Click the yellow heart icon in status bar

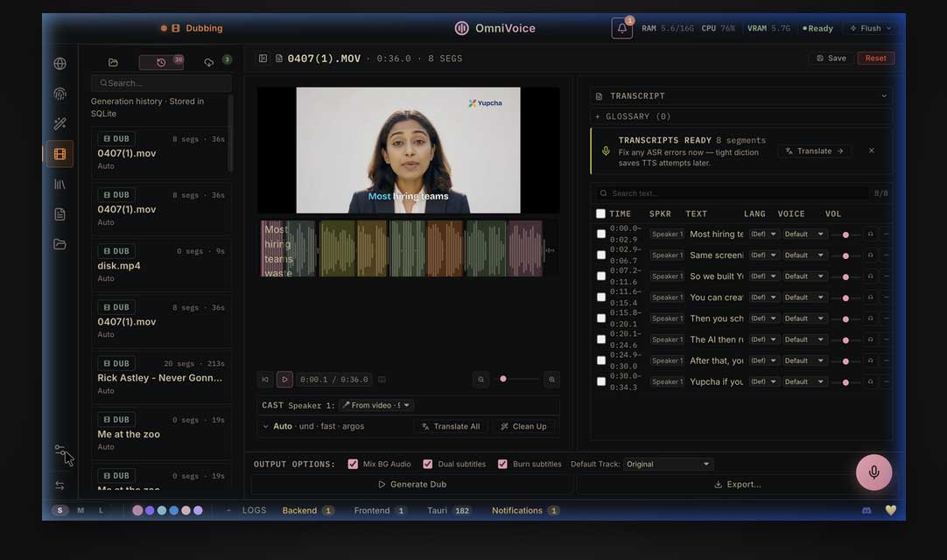pos(890,510)
